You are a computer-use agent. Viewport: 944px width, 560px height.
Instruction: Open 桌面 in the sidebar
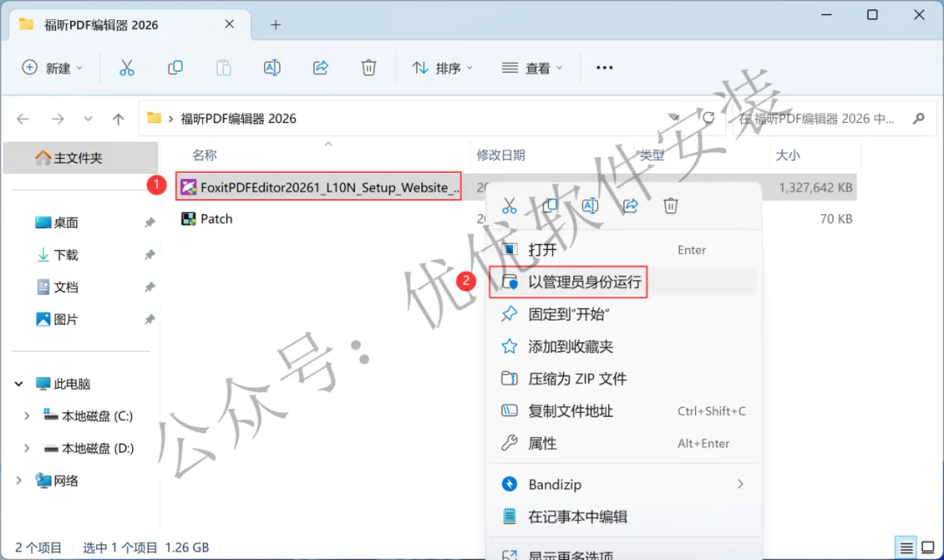pos(66,223)
